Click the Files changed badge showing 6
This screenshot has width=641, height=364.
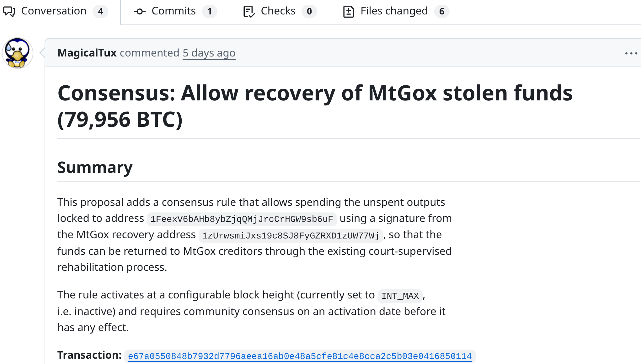point(442,12)
